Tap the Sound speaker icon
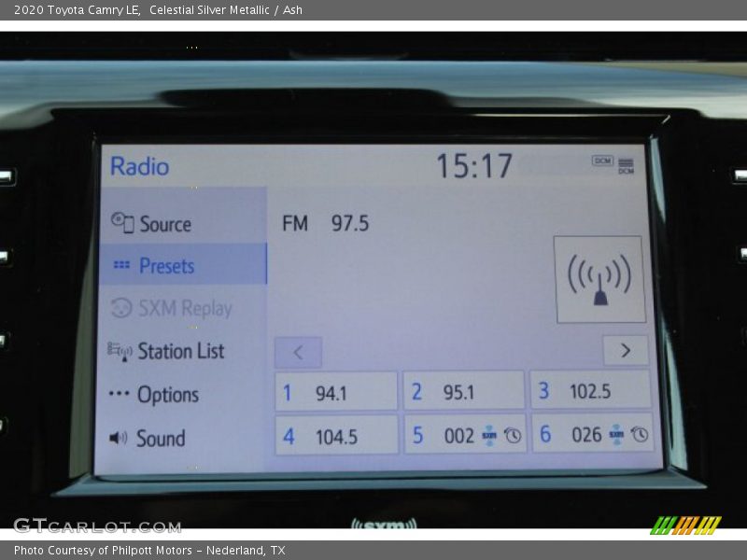 coord(119,438)
